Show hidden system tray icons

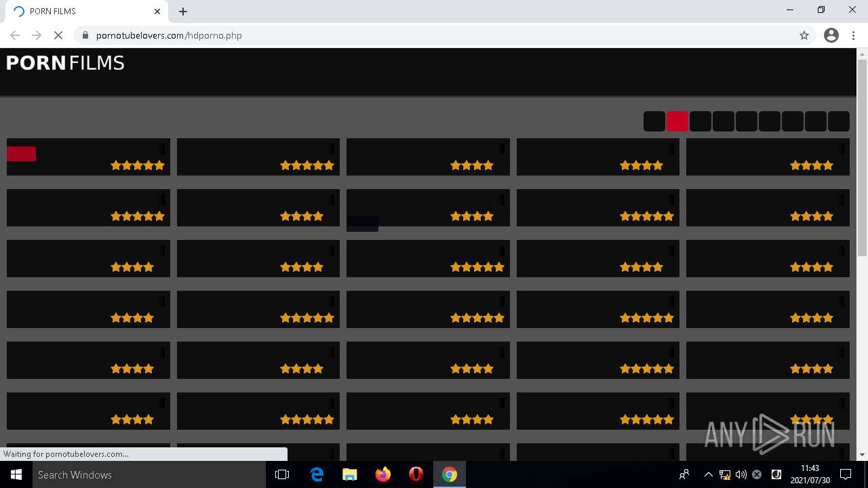[x=709, y=474]
